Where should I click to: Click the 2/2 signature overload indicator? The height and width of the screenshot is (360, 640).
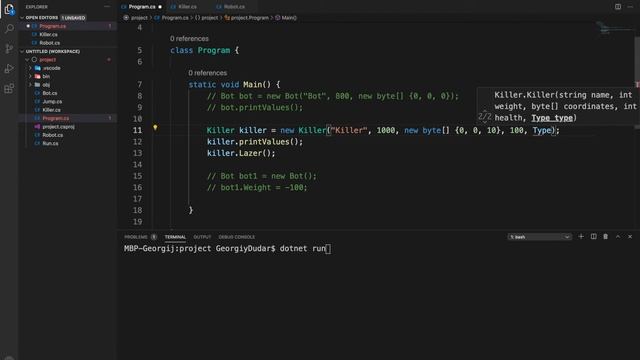[x=485, y=117]
